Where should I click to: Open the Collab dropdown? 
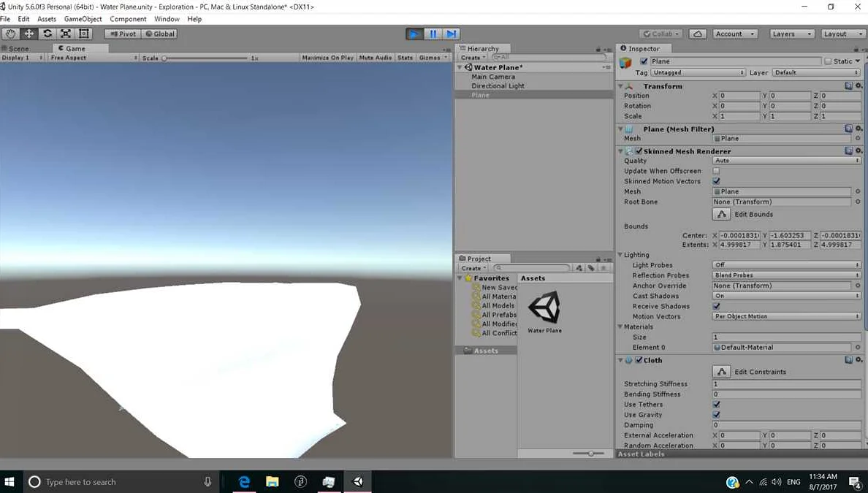click(661, 34)
